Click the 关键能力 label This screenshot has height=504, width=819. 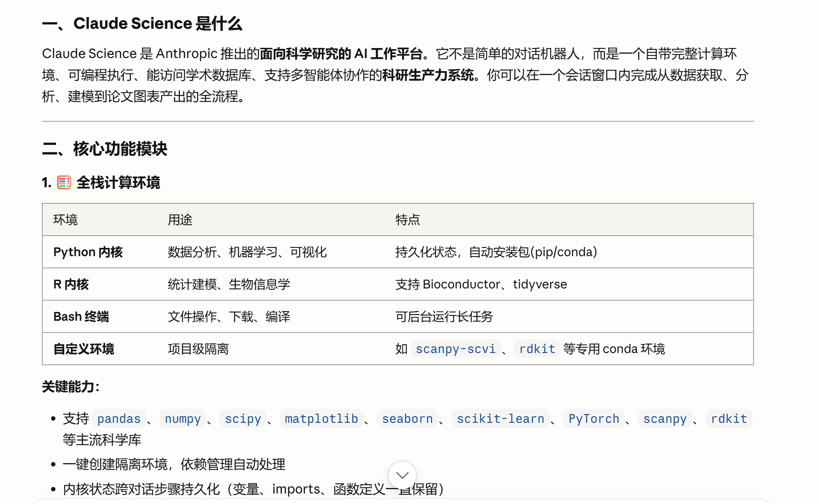[71, 386]
